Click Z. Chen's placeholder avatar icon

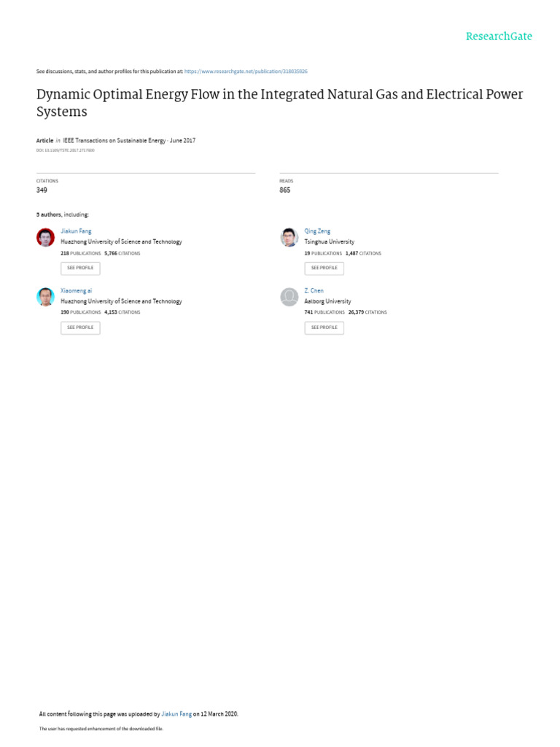(289, 297)
